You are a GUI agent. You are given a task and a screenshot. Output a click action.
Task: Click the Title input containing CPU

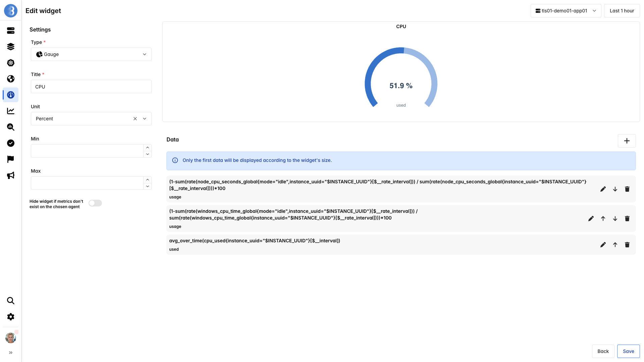click(x=91, y=86)
